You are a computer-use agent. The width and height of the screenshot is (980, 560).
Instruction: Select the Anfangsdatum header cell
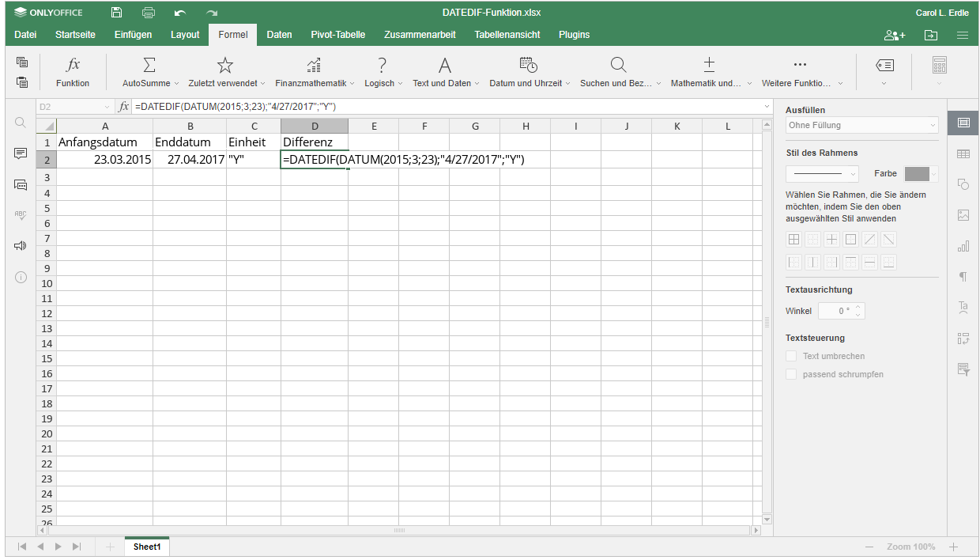[105, 142]
